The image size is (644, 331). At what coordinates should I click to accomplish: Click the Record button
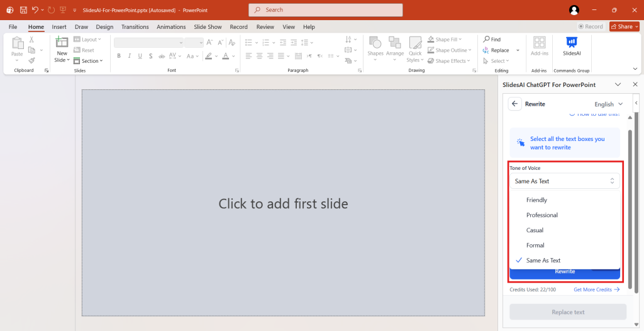pos(591,26)
